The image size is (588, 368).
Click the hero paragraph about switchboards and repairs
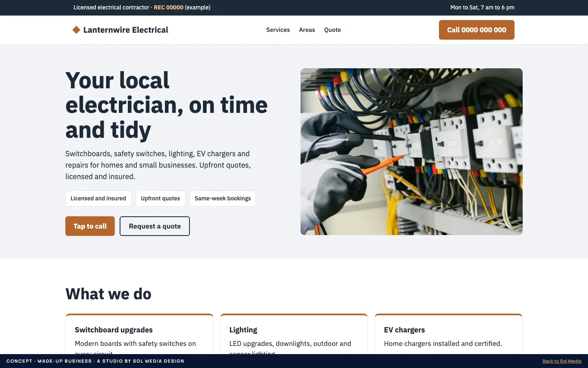pos(158,165)
